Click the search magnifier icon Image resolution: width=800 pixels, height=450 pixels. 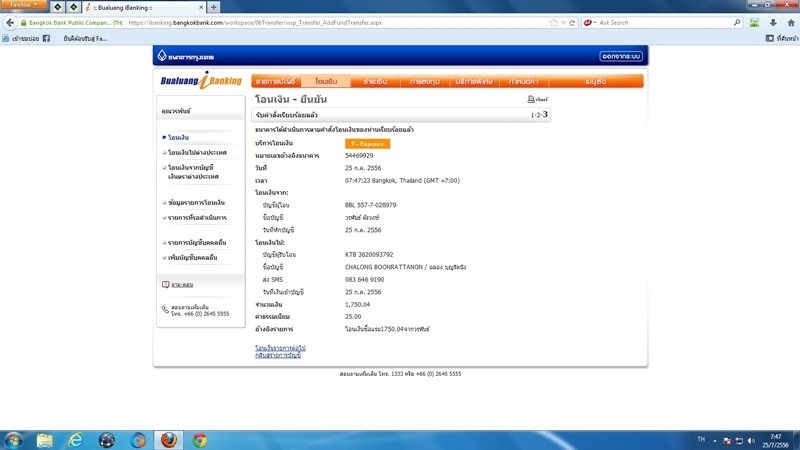pyautogui.click(x=737, y=22)
